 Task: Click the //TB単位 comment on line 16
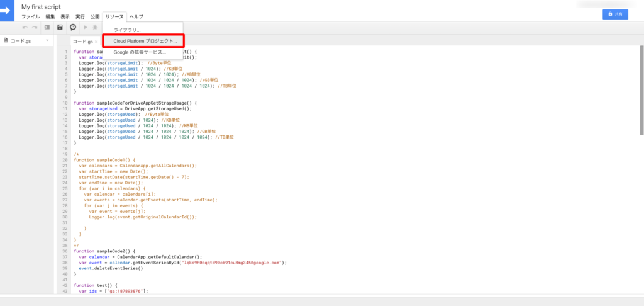pyautogui.click(x=225, y=137)
